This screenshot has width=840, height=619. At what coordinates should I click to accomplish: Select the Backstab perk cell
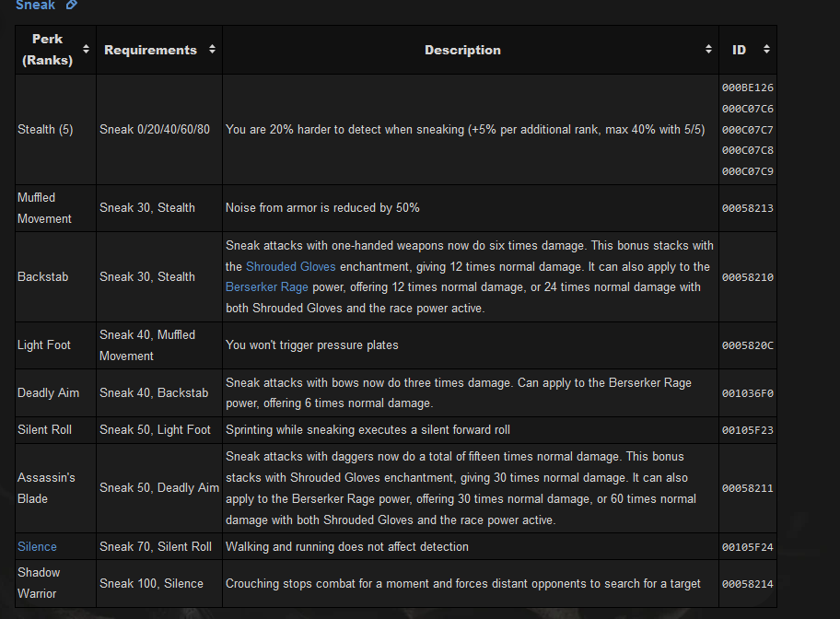pyautogui.click(x=55, y=277)
